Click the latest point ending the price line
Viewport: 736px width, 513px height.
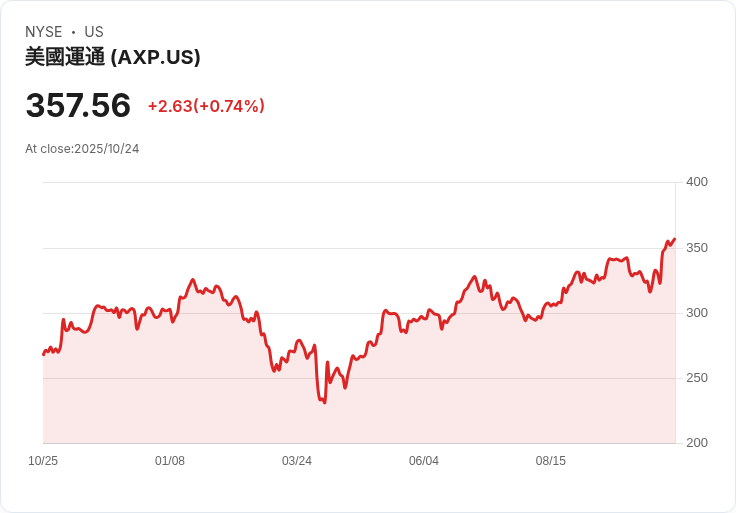pyautogui.click(x=675, y=239)
